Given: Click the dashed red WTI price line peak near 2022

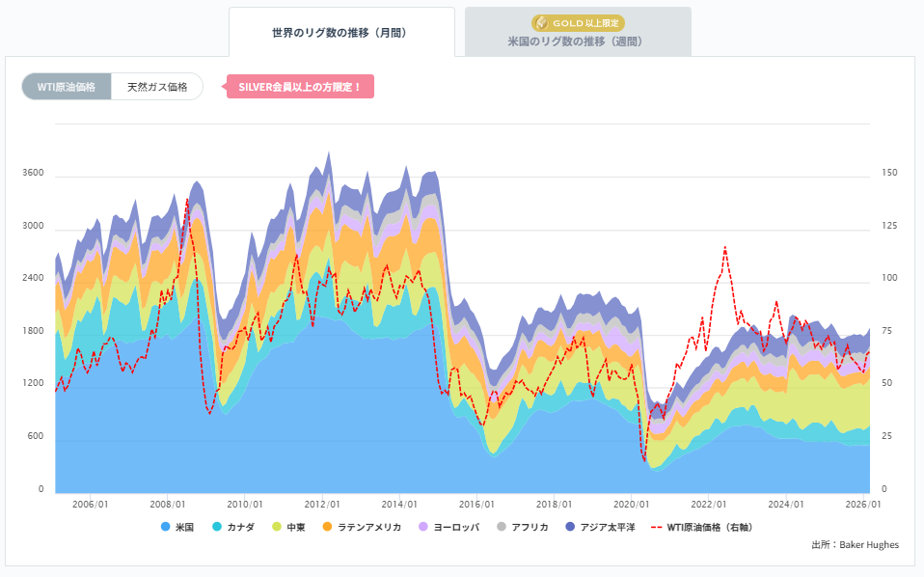Looking at the screenshot, I should click(x=725, y=249).
